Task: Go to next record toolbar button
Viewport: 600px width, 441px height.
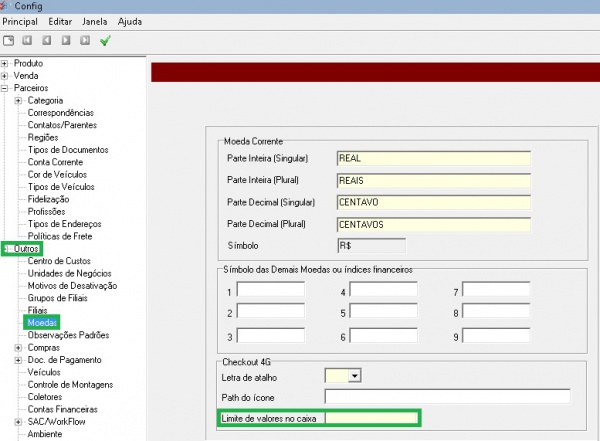Action: tap(66, 40)
